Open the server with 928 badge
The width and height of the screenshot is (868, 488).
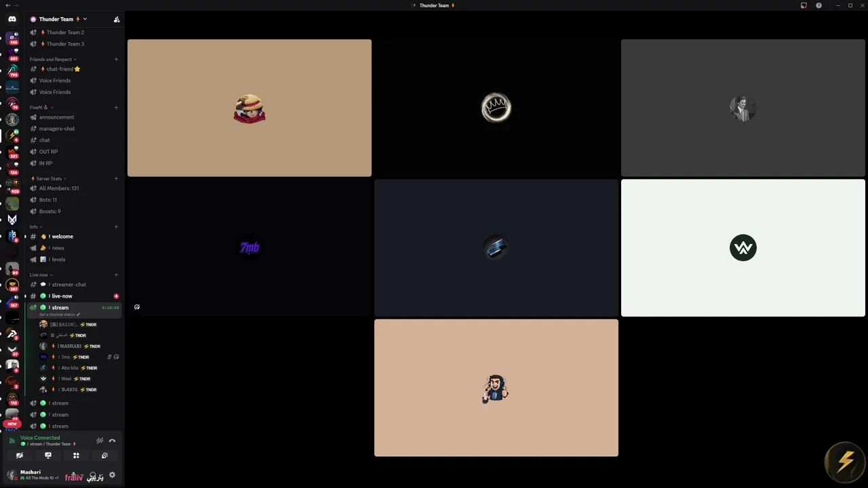tap(12, 186)
